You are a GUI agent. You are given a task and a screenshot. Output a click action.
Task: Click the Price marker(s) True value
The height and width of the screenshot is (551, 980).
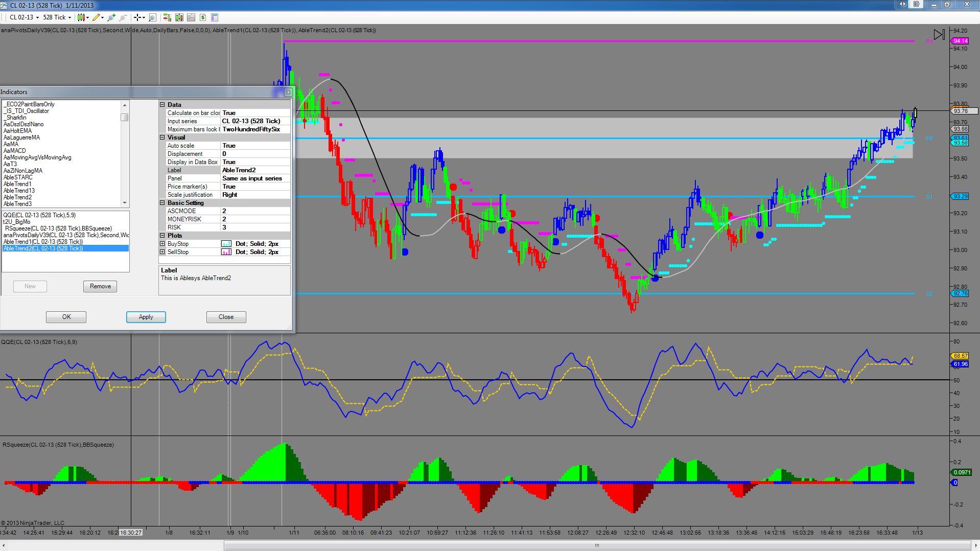coord(255,187)
